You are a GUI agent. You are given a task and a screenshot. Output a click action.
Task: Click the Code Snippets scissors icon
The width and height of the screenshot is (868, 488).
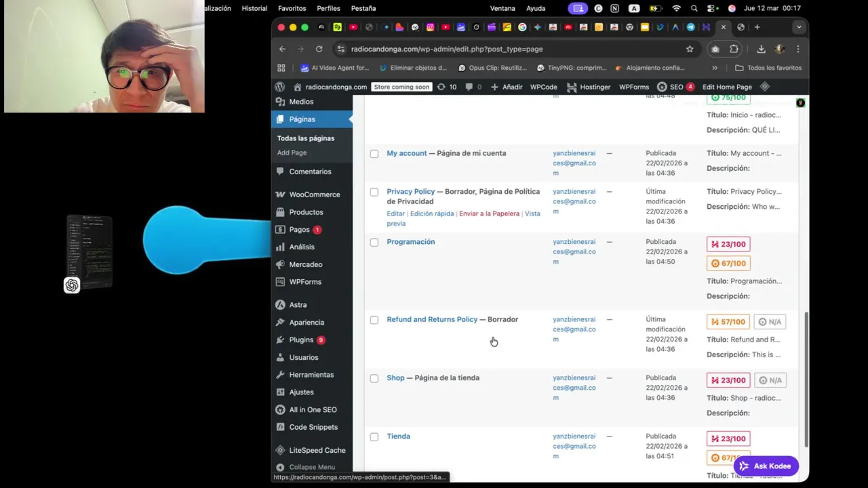pyautogui.click(x=280, y=427)
